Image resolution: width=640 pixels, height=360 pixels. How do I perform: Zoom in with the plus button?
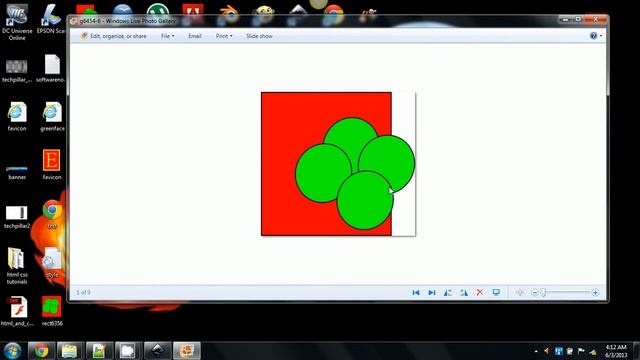(595, 292)
